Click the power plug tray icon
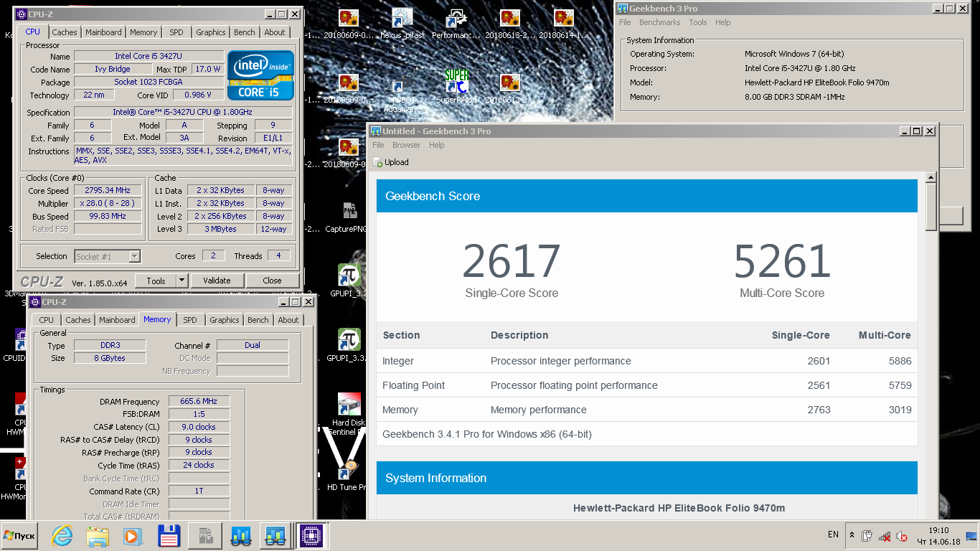The height and width of the screenshot is (551, 980). click(867, 535)
